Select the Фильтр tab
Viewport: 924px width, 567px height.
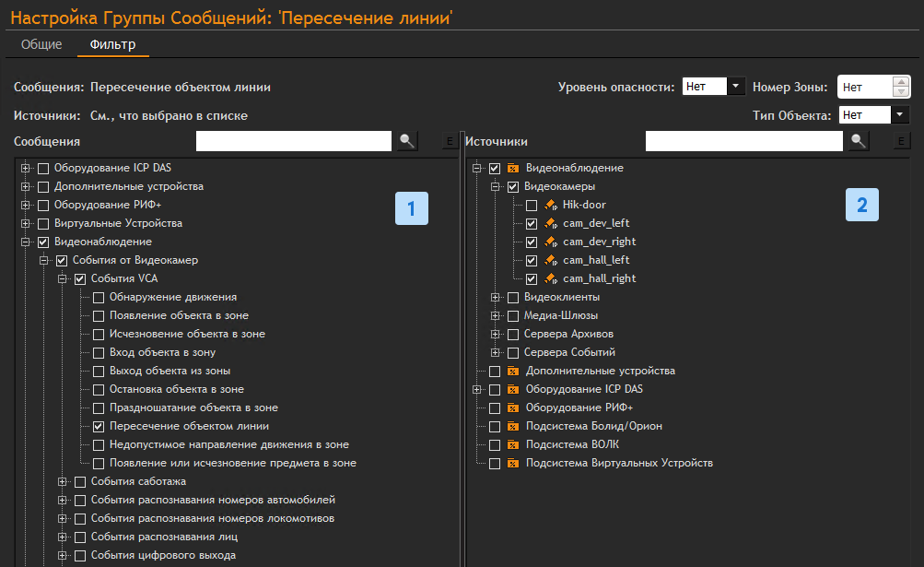click(112, 44)
